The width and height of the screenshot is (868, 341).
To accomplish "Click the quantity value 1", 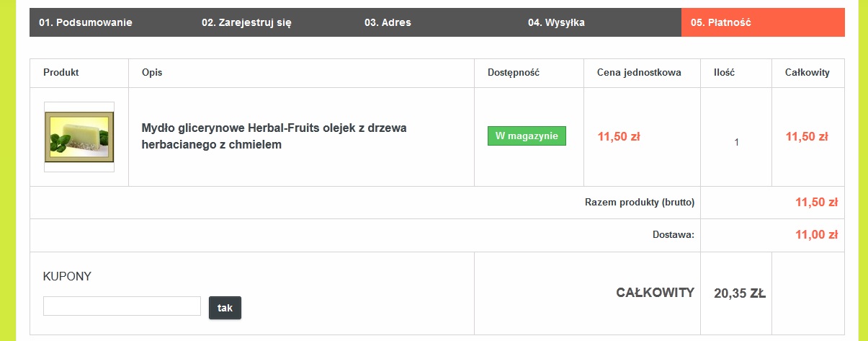I will tap(736, 143).
